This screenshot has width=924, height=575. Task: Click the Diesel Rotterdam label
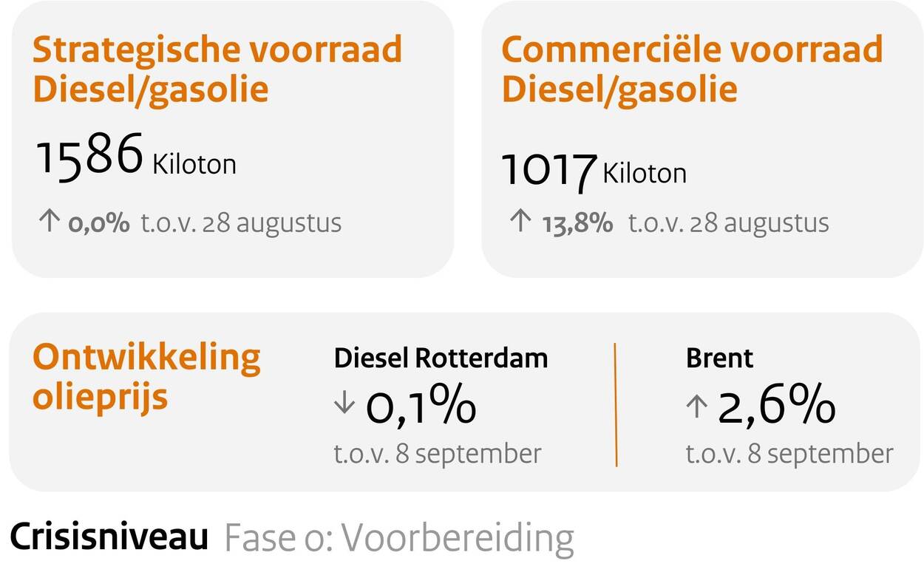coord(441,358)
